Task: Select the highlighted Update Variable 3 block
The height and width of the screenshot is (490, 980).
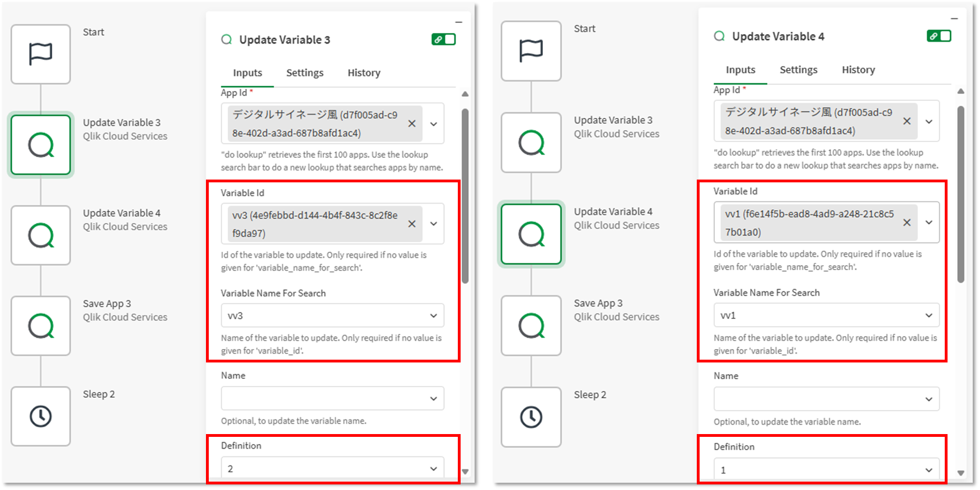Action: [41, 145]
